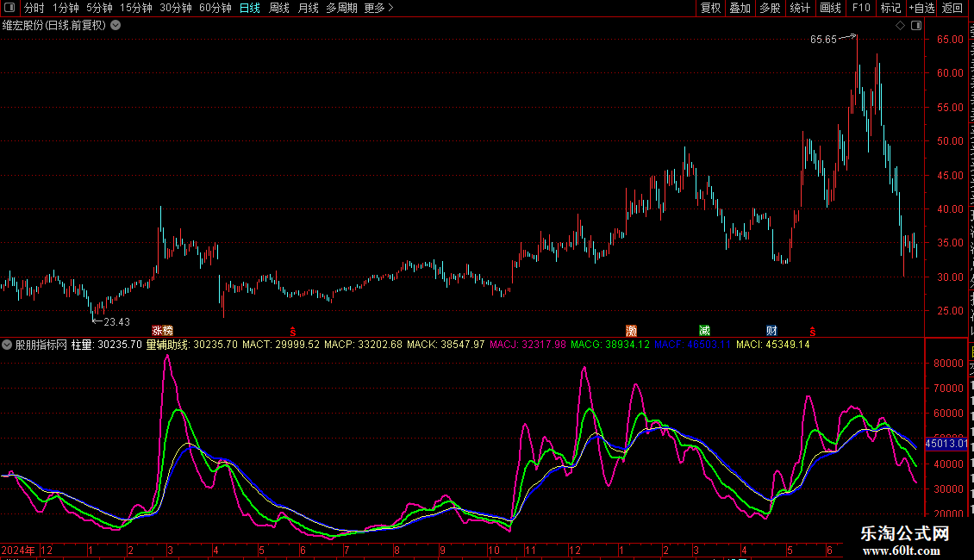Toggle the right side panel icon
The width and height of the screenshot is (974, 560).
(x=916, y=26)
